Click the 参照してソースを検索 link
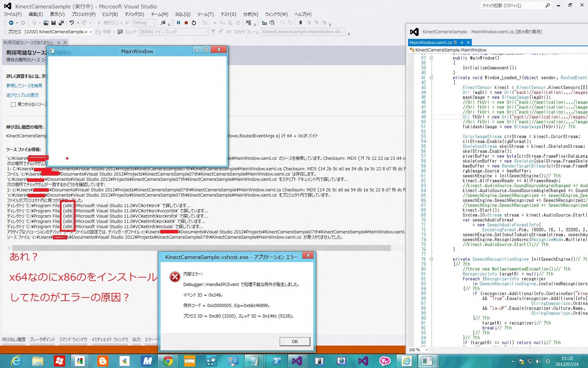588x368 pixels. 24,86
